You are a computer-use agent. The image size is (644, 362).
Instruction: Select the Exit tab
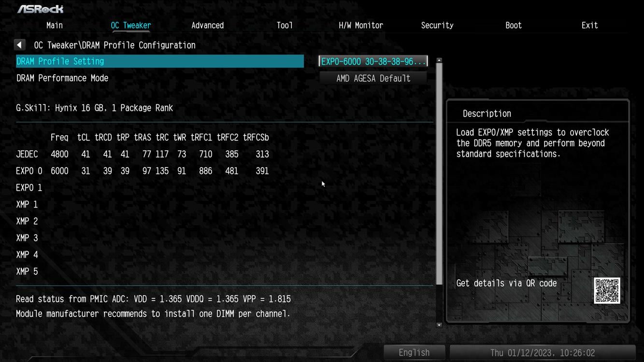[x=589, y=26]
